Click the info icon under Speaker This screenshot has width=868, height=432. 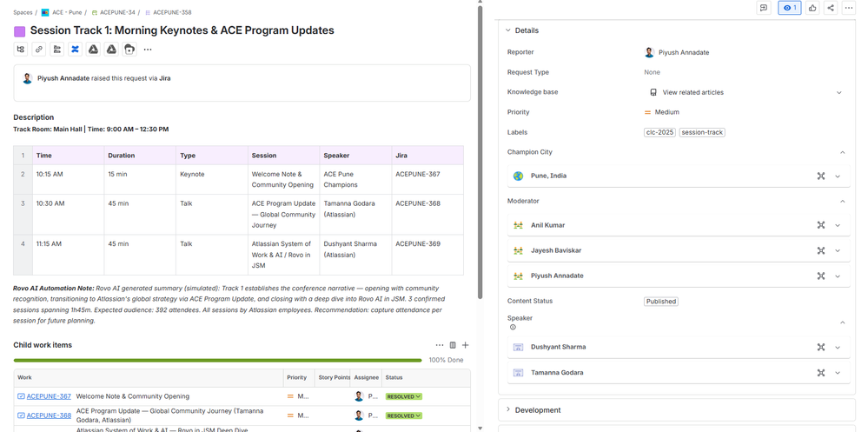513,327
